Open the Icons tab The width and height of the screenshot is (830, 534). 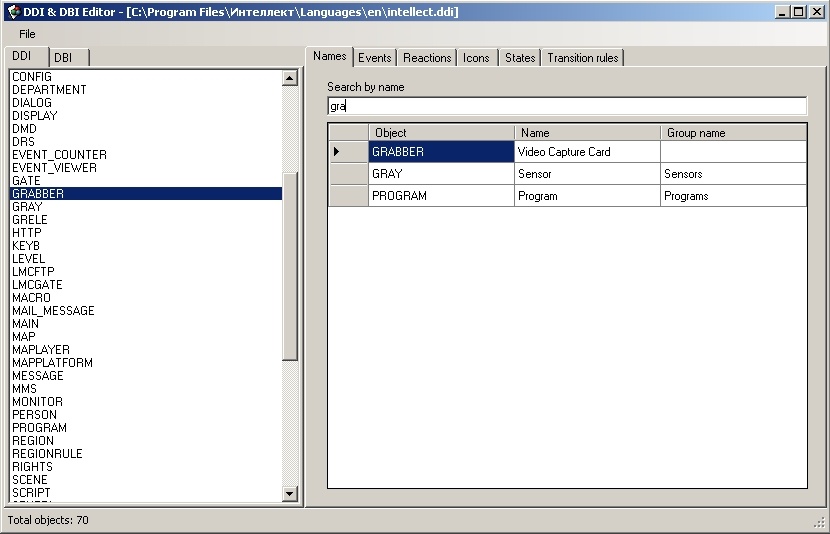pyautogui.click(x=476, y=58)
